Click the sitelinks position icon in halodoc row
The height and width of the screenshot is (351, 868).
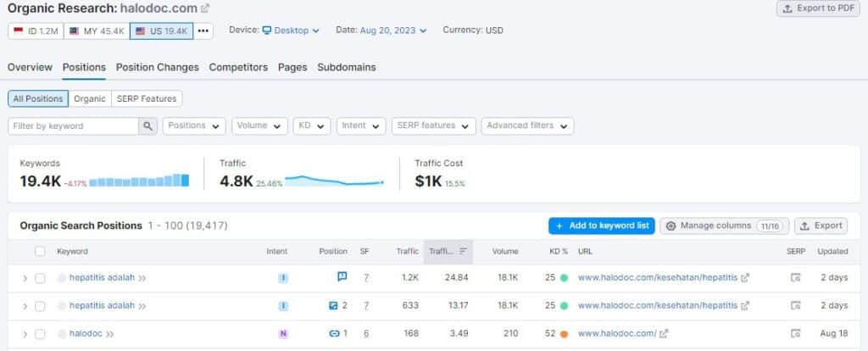334,334
